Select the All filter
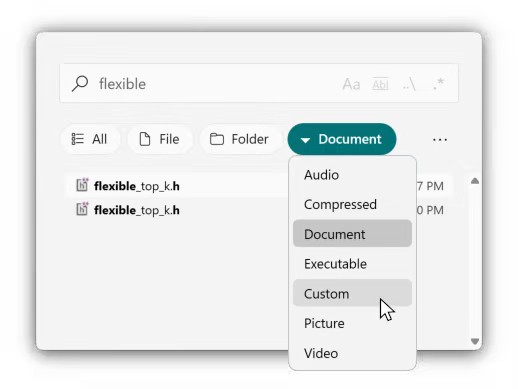This screenshot has width=518, height=389. [90, 139]
